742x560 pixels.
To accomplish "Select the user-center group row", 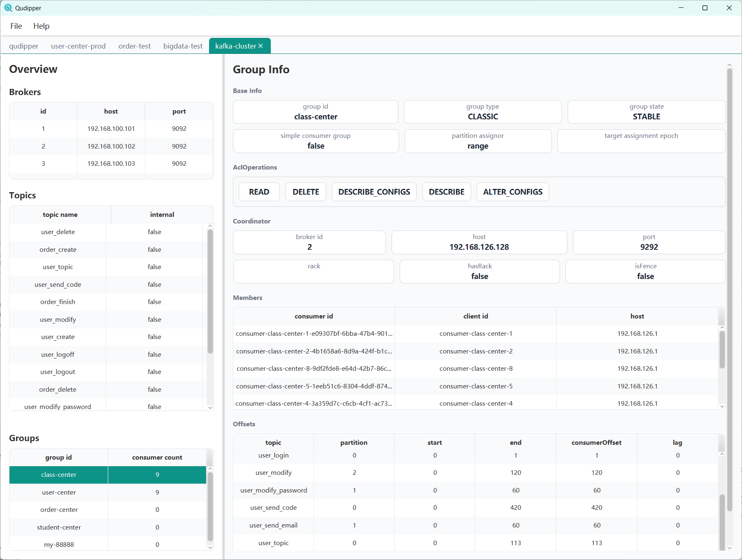I will 59,492.
